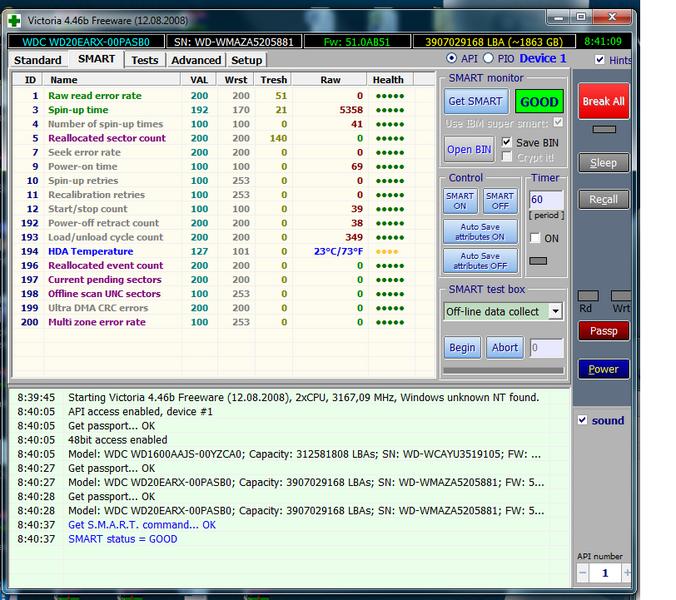676x600 pixels.
Task: Click the Open BIN button
Action: coord(469,149)
